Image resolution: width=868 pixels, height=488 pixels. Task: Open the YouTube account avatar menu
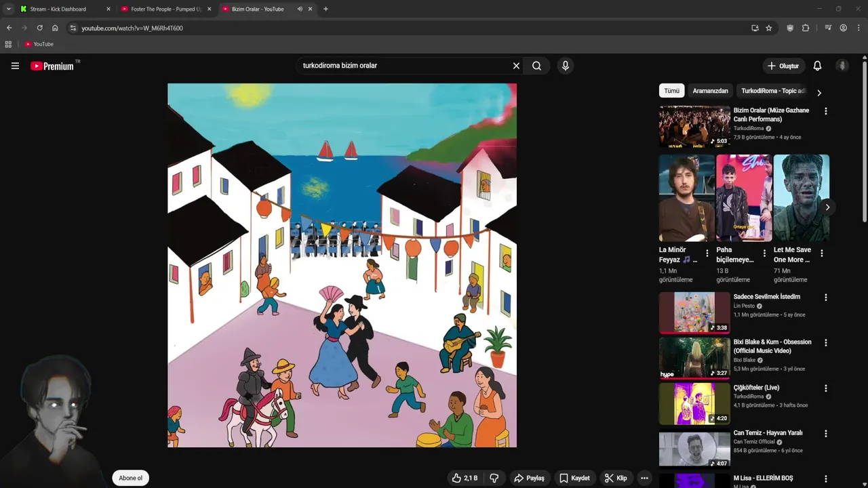(842, 66)
